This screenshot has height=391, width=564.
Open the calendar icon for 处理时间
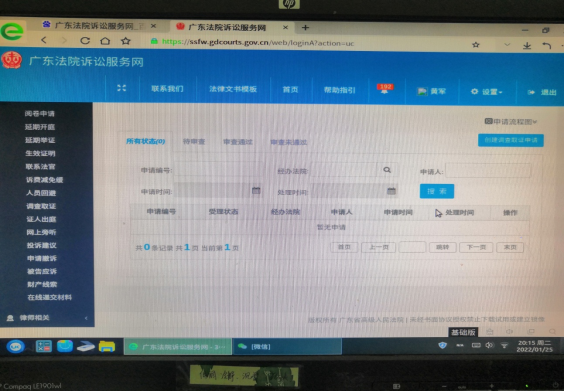(x=391, y=191)
